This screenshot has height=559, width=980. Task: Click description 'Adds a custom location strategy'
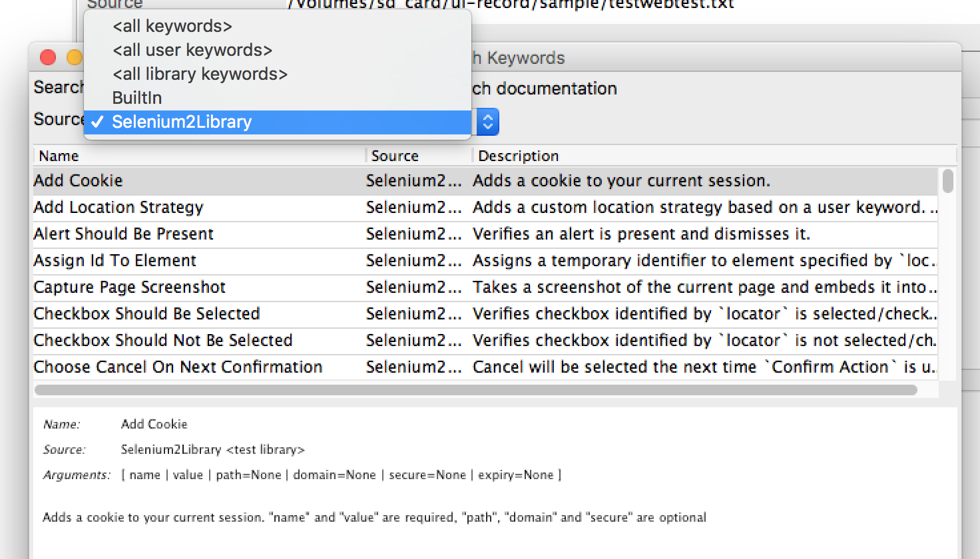[704, 208]
